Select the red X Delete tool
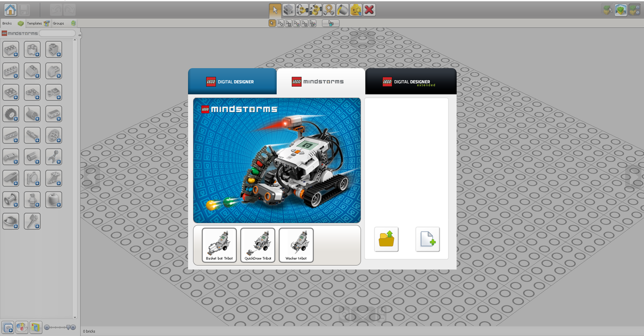 [x=369, y=9]
